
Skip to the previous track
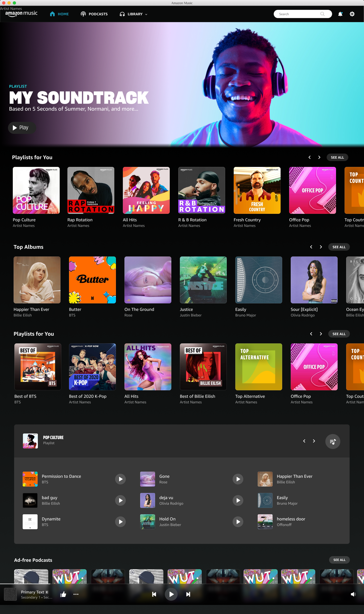coord(154,594)
